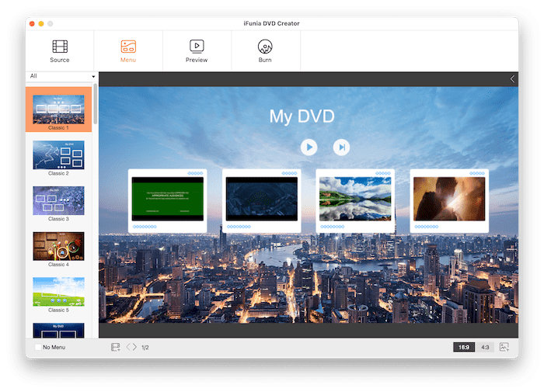Click the skip-next button on DVD menu
Image resolution: width=544 pixels, height=392 pixels.
click(340, 147)
